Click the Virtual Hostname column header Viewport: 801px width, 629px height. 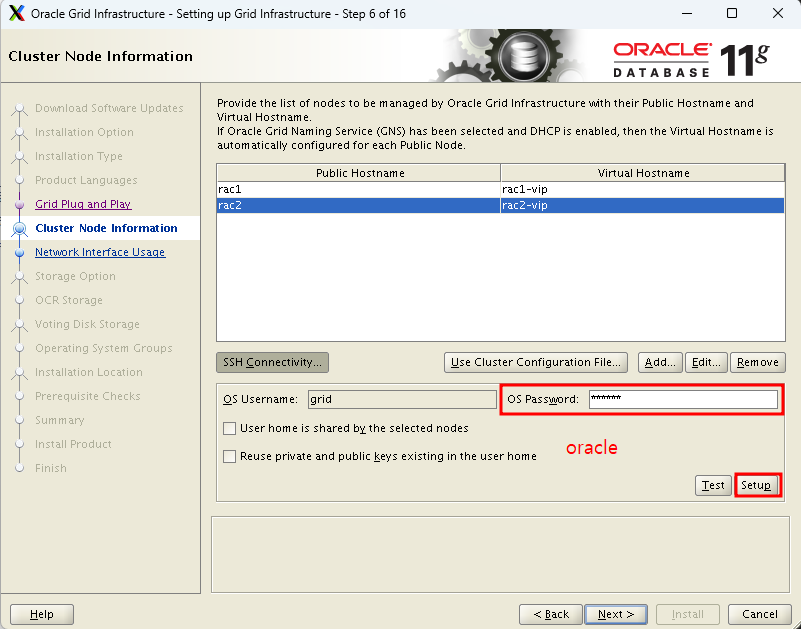[x=643, y=173]
